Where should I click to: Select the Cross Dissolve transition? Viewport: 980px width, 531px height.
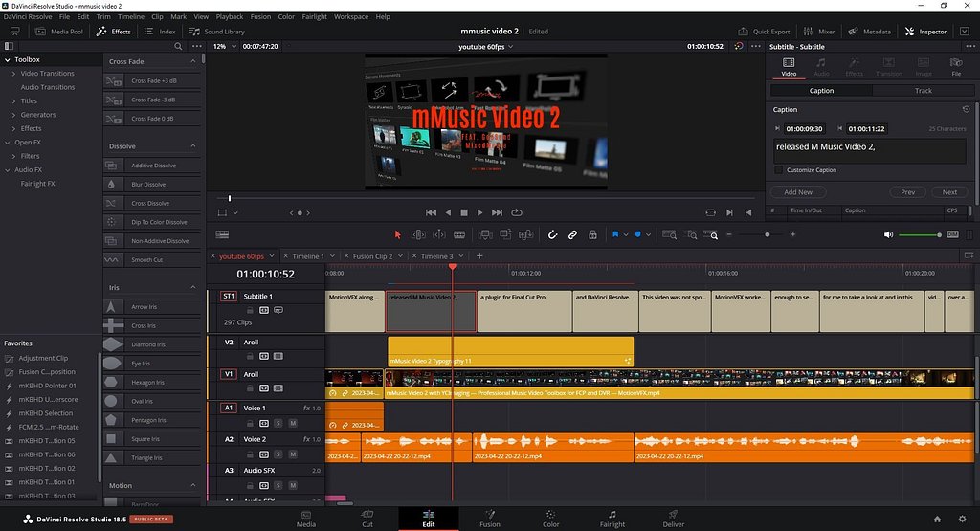click(x=150, y=203)
